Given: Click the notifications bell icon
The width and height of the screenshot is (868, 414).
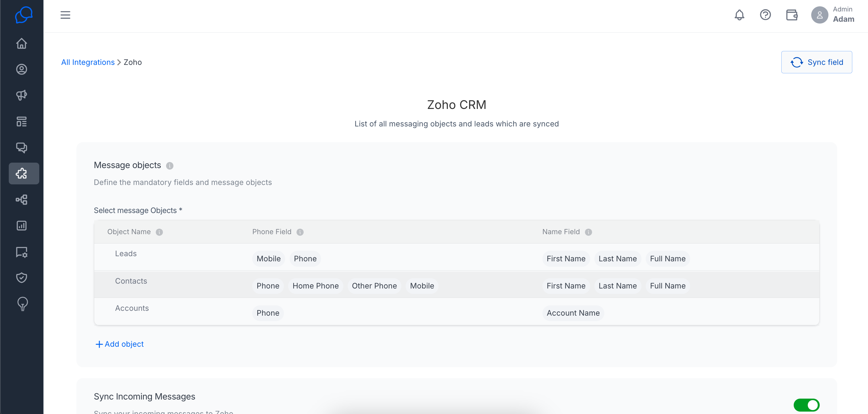Looking at the screenshot, I should coord(739,15).
